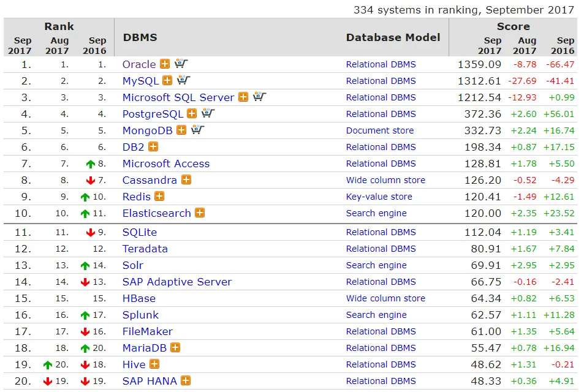Click Document store model in MongoDB row
The height and width of the screenshot is (392, 584).
tap(380, 130)
